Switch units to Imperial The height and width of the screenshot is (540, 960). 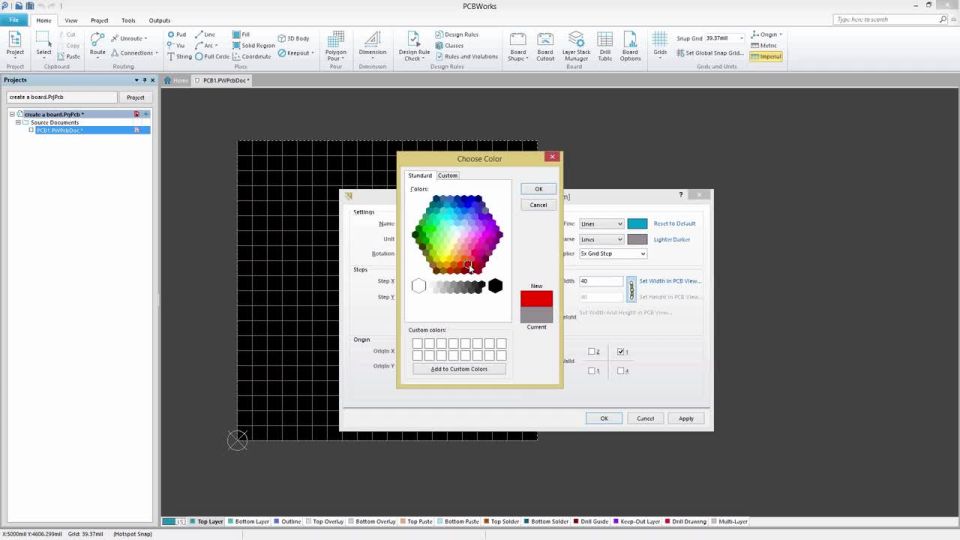766,56
